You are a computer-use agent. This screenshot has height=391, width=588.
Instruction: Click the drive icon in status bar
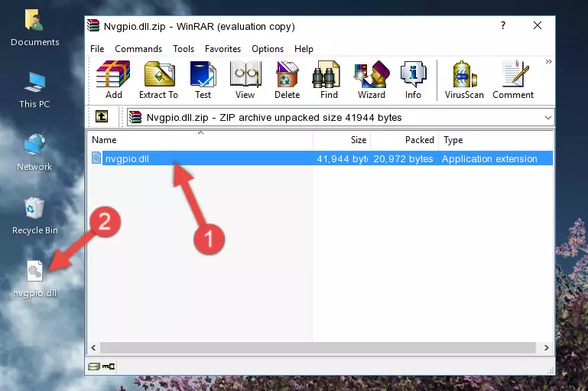(x=94, y=367)
